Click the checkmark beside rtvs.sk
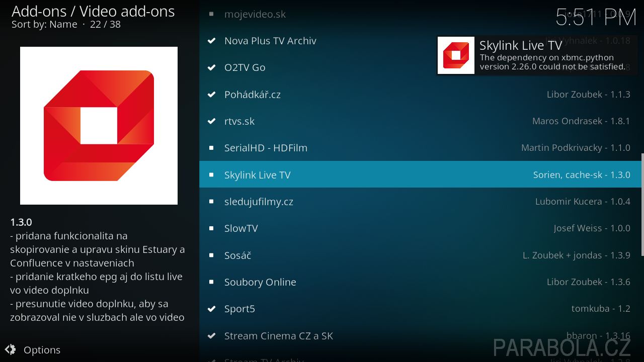Viewport: 644px width, 362px height. tap(212, 121)
